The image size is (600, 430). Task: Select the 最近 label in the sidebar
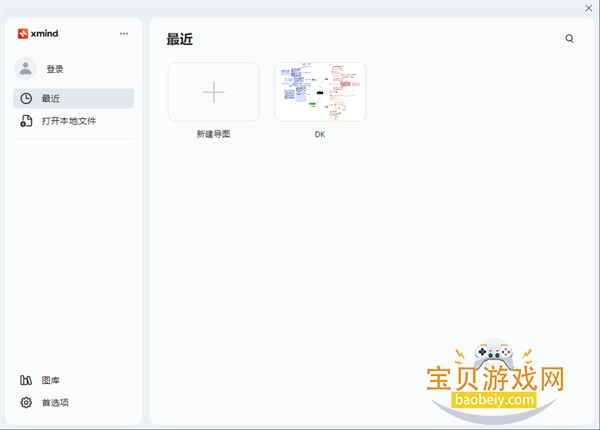tap(51, 99)
